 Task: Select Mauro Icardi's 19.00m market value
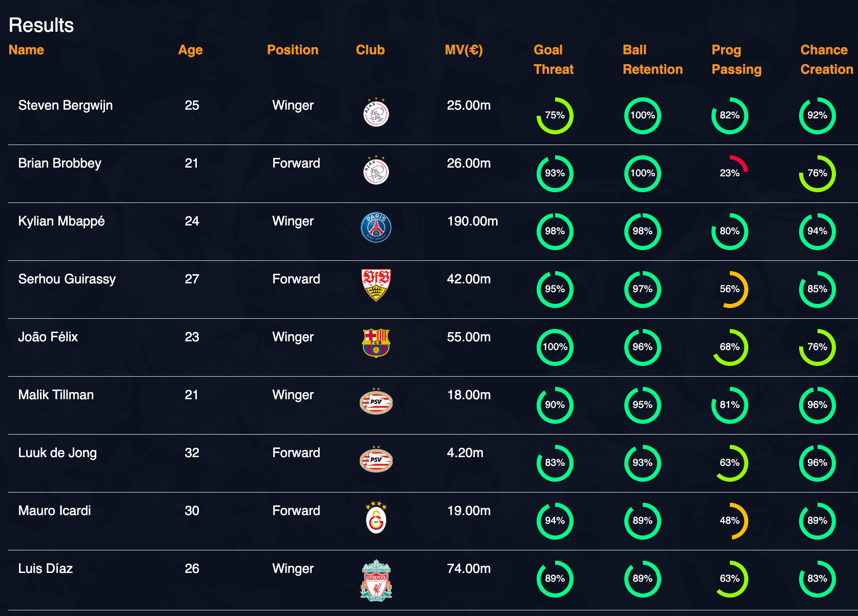pyautogui.click(x=469, y=510)
